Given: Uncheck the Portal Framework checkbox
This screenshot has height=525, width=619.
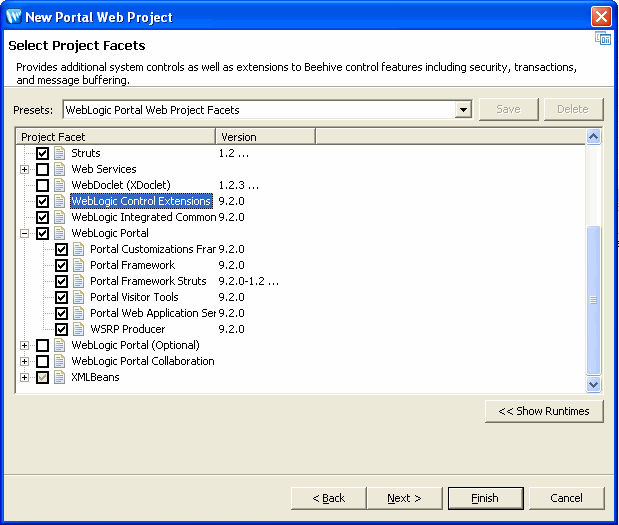Looking at the screenshot, I should click(x=61, y=265).
